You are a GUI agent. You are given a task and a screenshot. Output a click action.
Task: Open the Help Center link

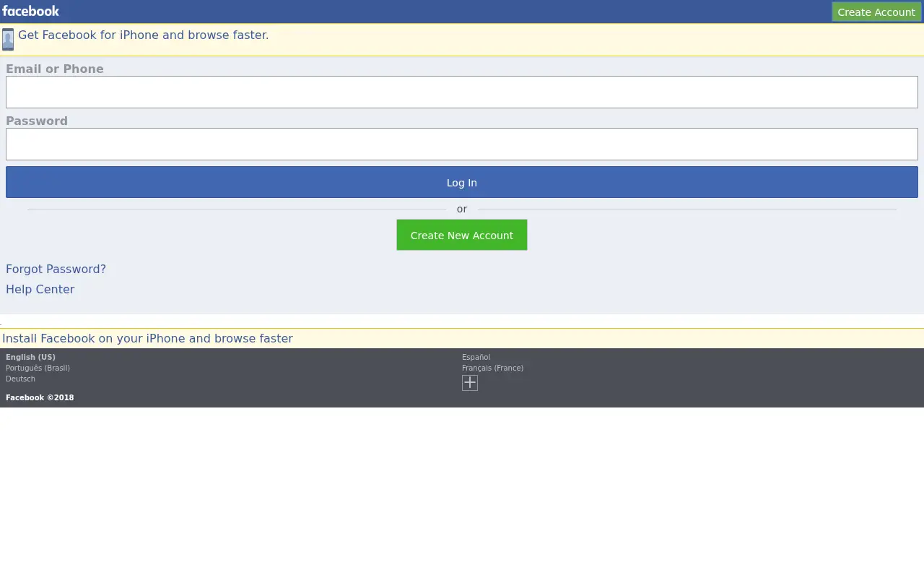pyautogui.click(x=40, y=289)
